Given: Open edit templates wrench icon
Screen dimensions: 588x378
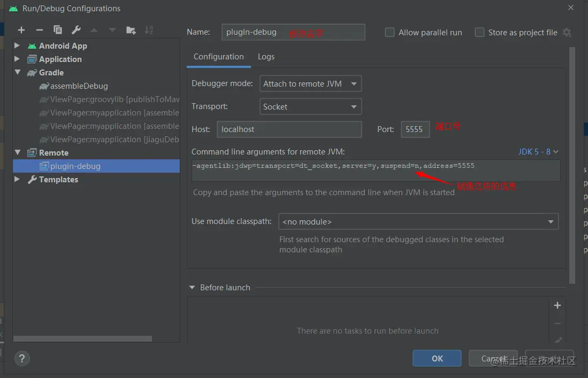Looking at the screenshot, I should (76, 30).
